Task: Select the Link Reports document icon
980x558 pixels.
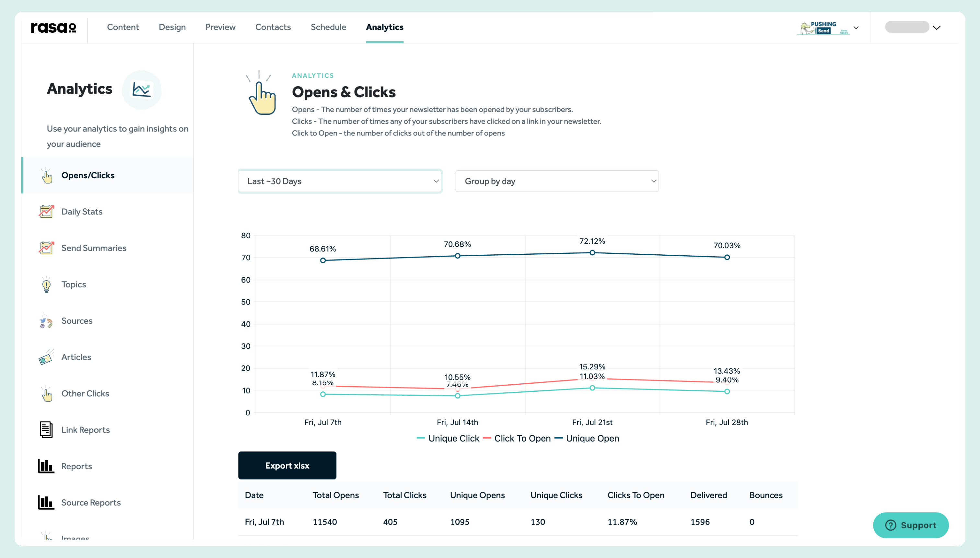Action: click(x=46, y=430)
